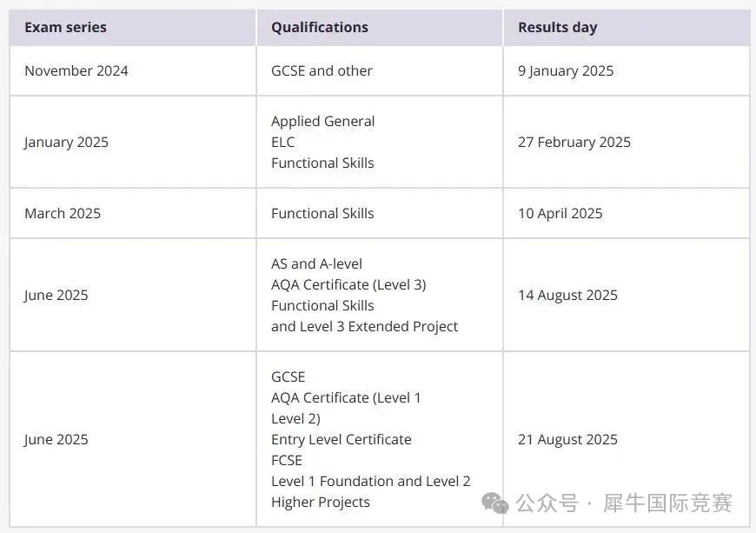
Task: Click the 犀牛国际竞赛 watermark text
Action: tap(667, 503)
